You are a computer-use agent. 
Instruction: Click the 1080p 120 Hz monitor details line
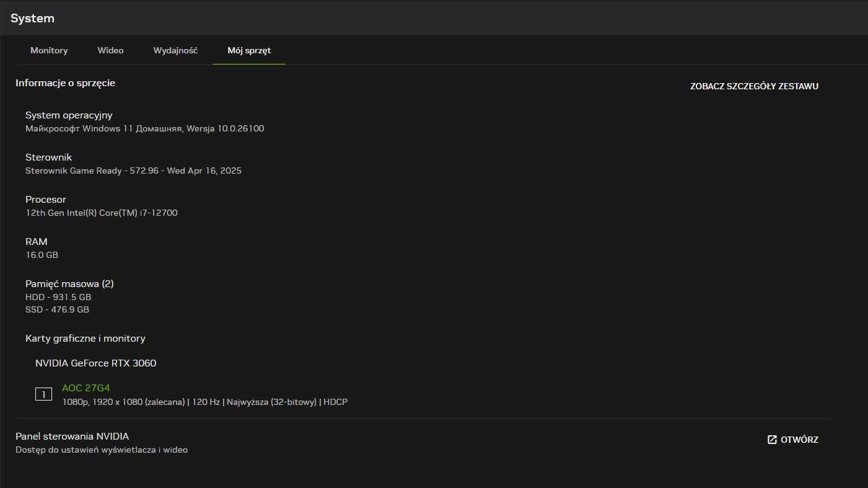(204, 402)
